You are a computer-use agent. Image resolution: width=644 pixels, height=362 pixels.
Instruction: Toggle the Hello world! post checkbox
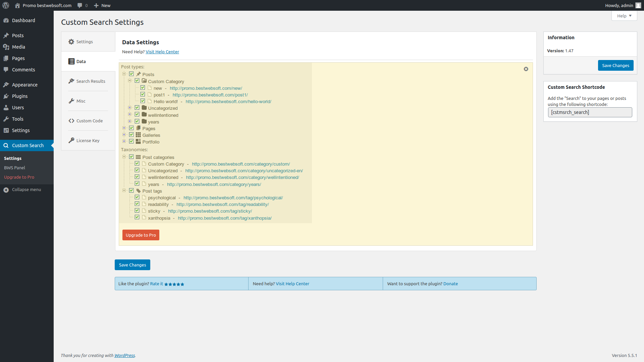coord(143,101)
